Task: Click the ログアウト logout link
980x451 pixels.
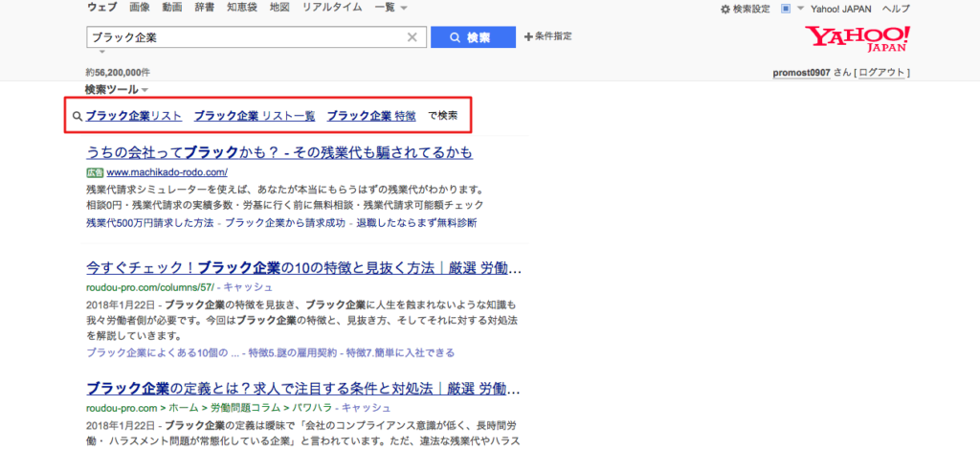Action: pos(882,73)
